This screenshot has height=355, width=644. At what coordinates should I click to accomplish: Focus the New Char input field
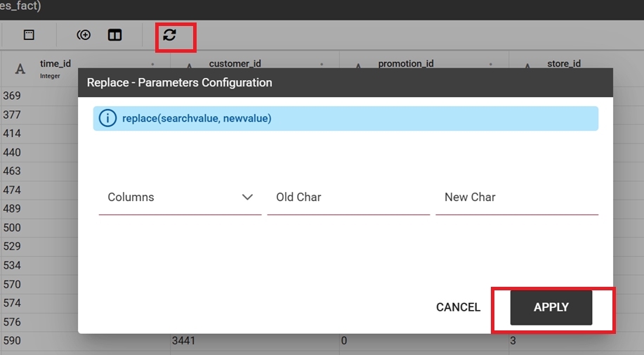pos(517,198)
